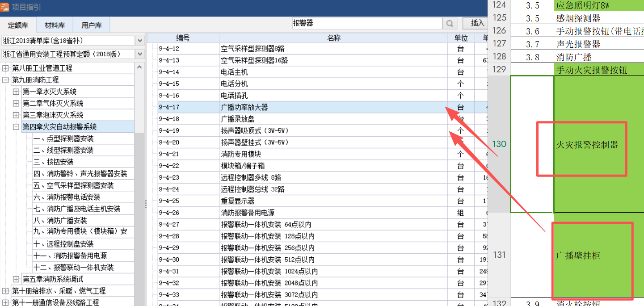Expand the 第八册工业主管道工程 tree node
This screenshot has height=306, width=644.
(x=4, y=67)
